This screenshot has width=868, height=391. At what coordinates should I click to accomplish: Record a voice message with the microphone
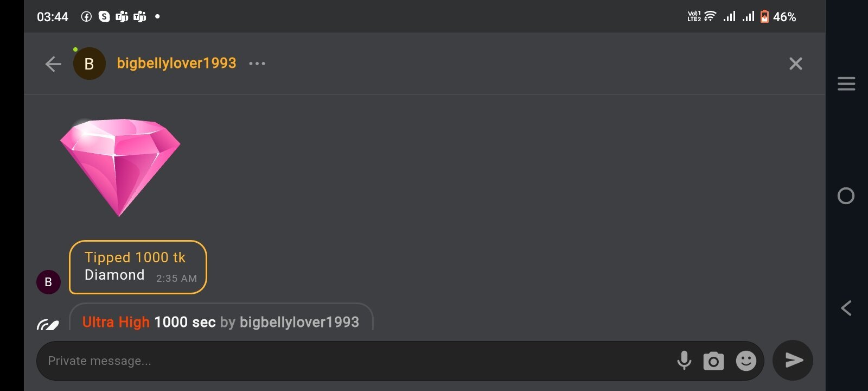(x=684, y=361)
